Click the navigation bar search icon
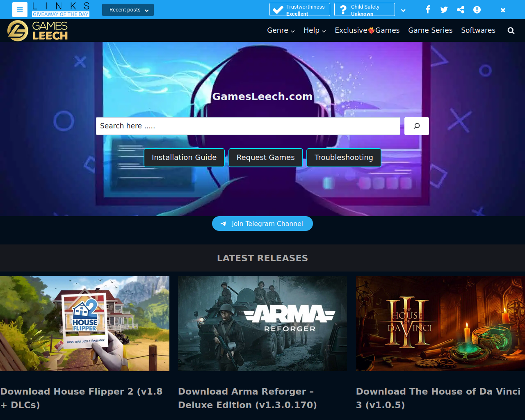This screenshot has height=420, width=525. point(511,30)
